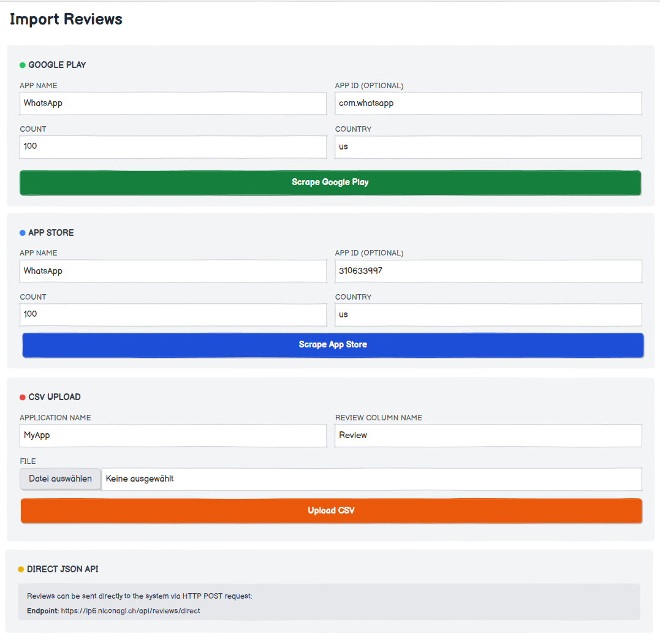The image size is (660, 644).
Task: Click the 'DIRECT JSON API' section title
Action: point(63,569)
